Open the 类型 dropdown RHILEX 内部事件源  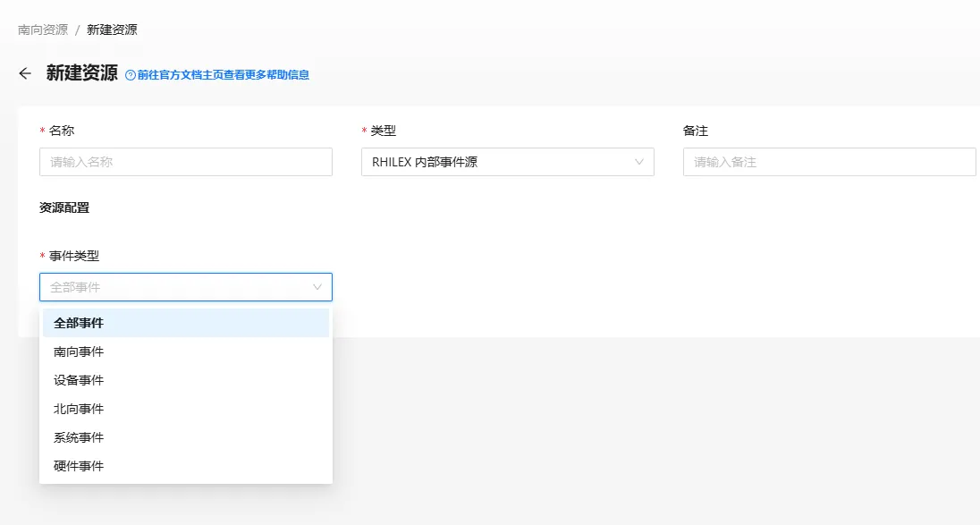coord(508,162)
